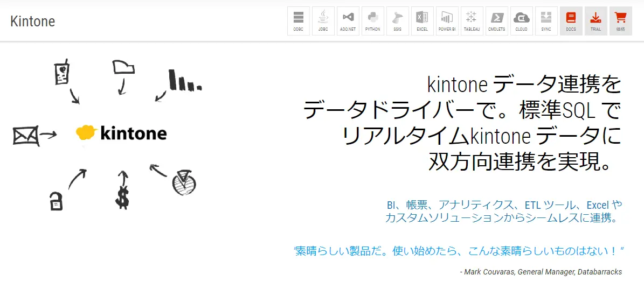The height and width of the screenshot is (296, 644).
Task: Click the line 'データドライバーで。標準SQL で'
Action: [x=462, y=111]
